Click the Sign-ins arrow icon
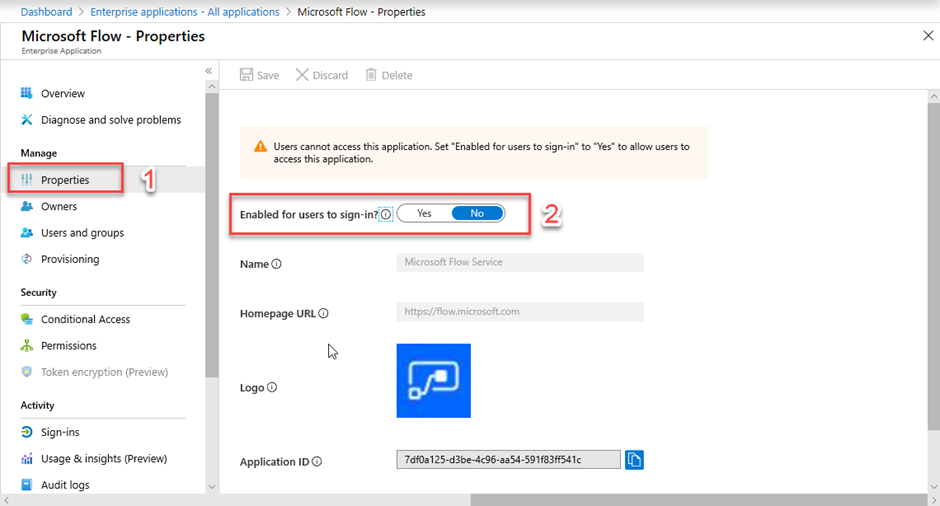The height and width of the screenshot is (506, 940). click(26, 431)
